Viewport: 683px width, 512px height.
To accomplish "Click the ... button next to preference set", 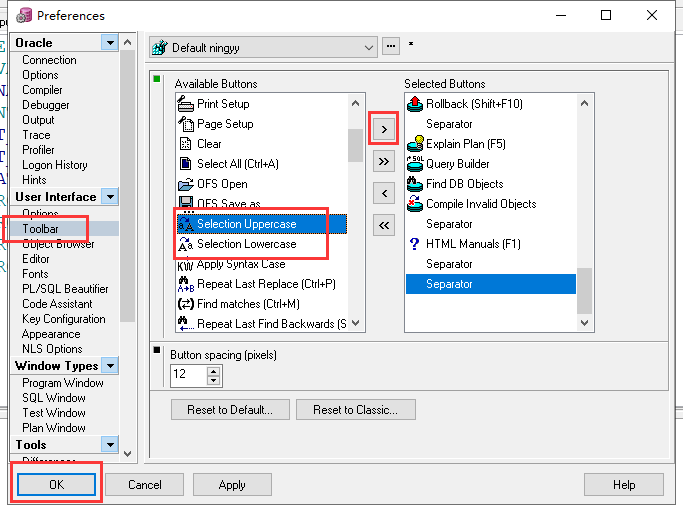I will pos(391,46).
